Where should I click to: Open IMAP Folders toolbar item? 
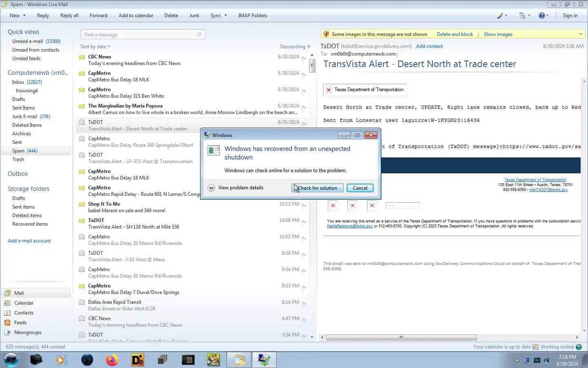pos(252,16)
